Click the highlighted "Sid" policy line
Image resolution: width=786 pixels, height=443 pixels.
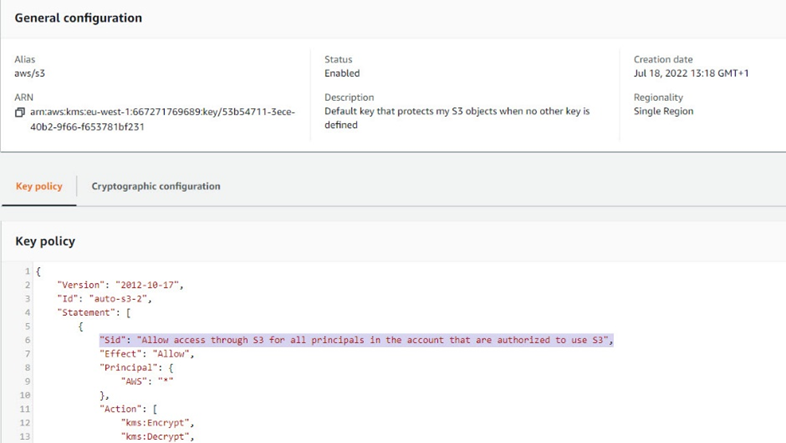pyautogui.click(x=355, y=341)
